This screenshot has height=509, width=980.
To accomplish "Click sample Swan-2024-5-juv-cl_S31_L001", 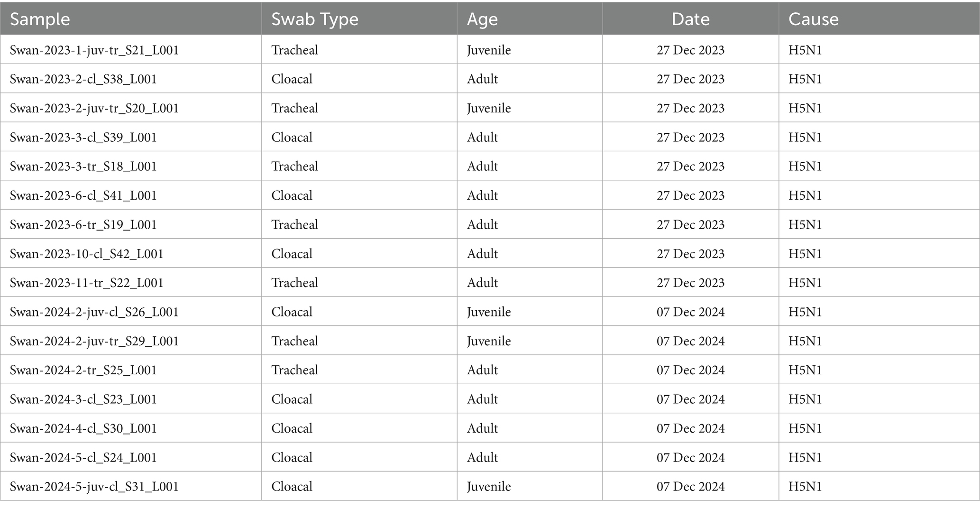I will tap(94, 487).
